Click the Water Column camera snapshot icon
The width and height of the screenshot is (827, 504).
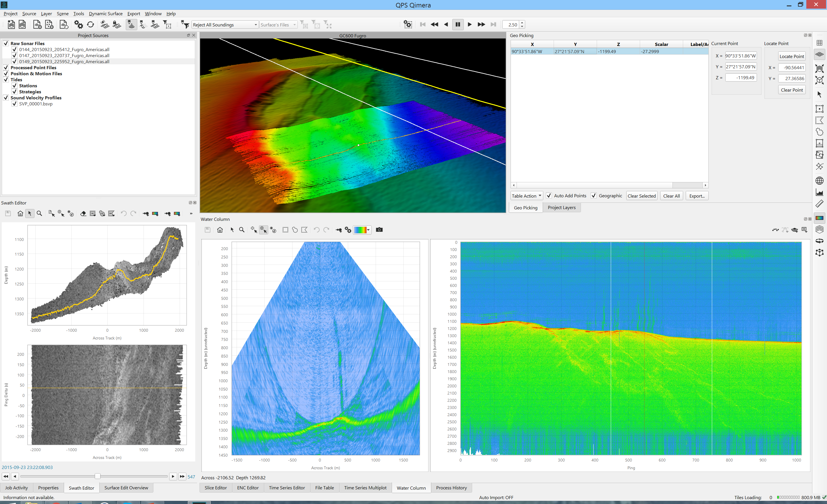point(379,230)
